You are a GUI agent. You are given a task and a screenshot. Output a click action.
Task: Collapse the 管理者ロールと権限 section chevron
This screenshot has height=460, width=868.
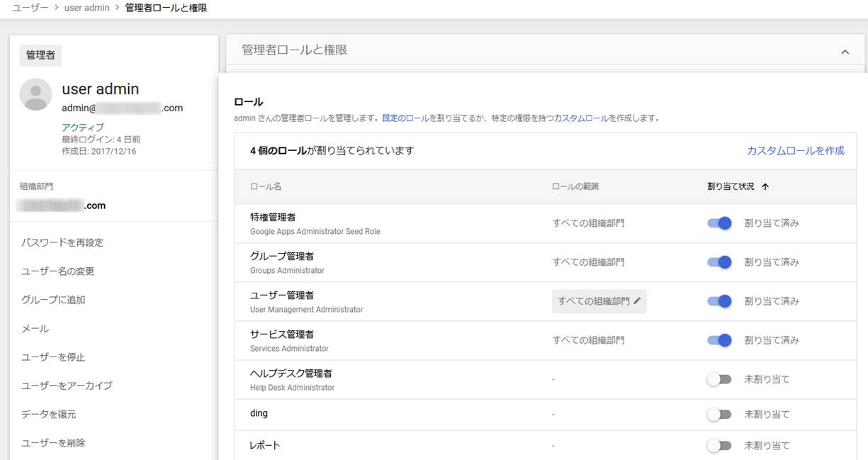(x=845, y=52)
